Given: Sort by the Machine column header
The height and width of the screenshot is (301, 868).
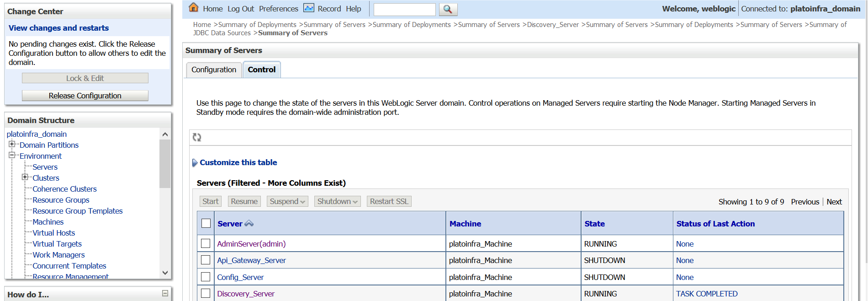Looking at the screenshot, I should coord(465,224).
